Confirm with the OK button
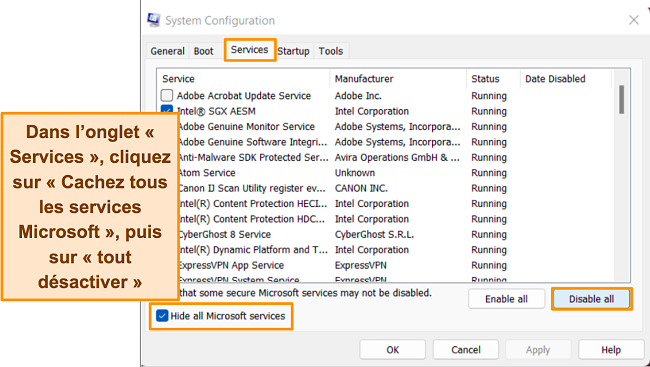 (x=393, y=350)
